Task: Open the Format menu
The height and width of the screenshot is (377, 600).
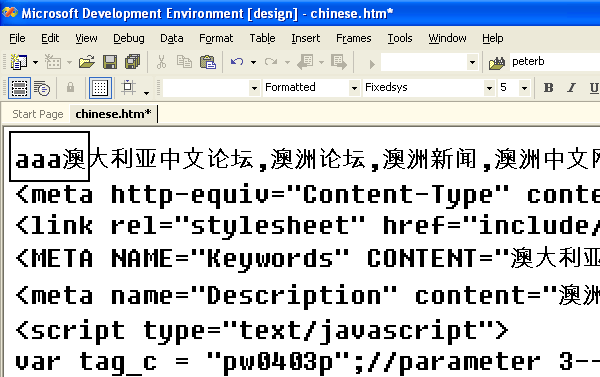Action: point(216,38)
